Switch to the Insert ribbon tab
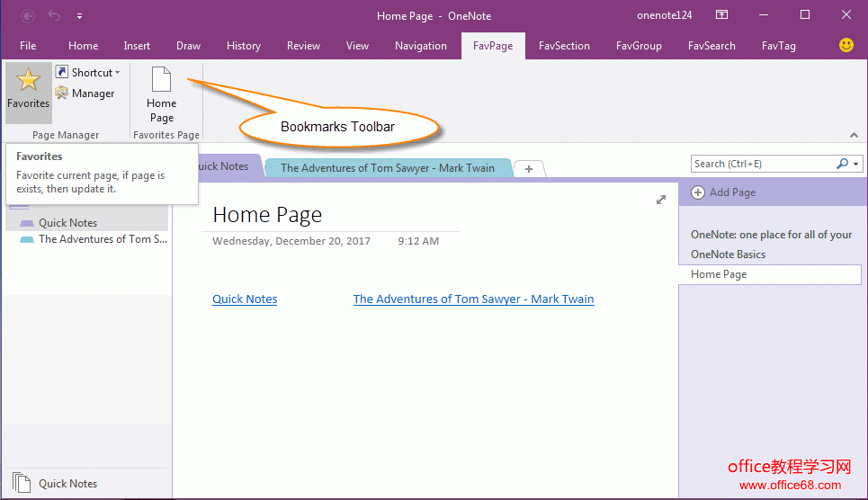 [x=137, y=46]
